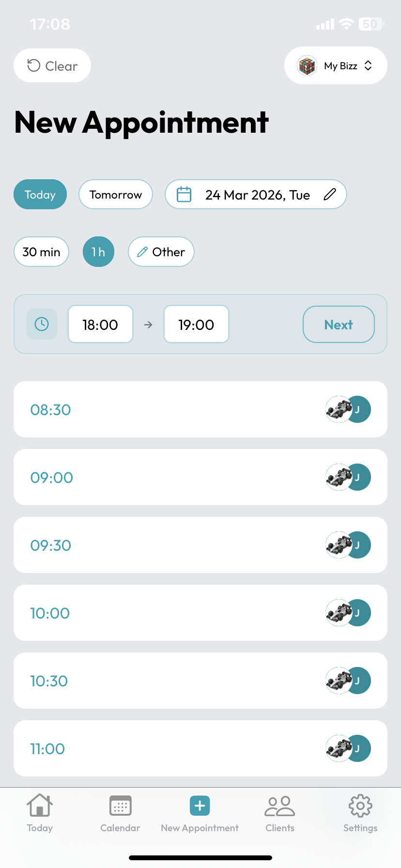Select the Today date chip
Screen dimensions: 401x868
tap(40, 195)
